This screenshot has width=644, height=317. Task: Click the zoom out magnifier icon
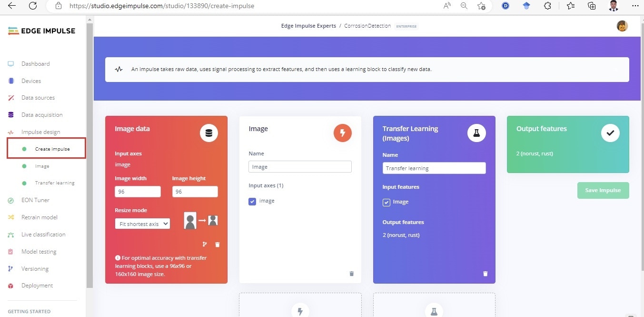[464, 6]
